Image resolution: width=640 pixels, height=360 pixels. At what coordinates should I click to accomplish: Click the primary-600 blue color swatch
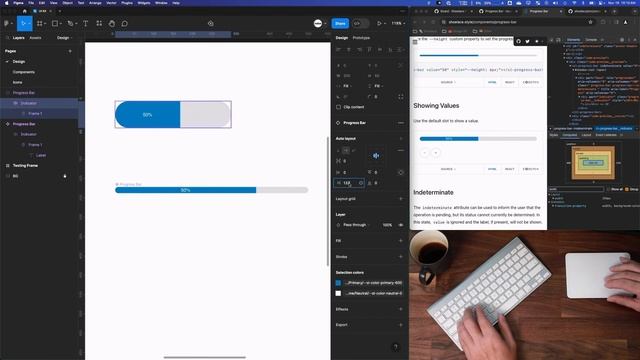pos(338,282)
